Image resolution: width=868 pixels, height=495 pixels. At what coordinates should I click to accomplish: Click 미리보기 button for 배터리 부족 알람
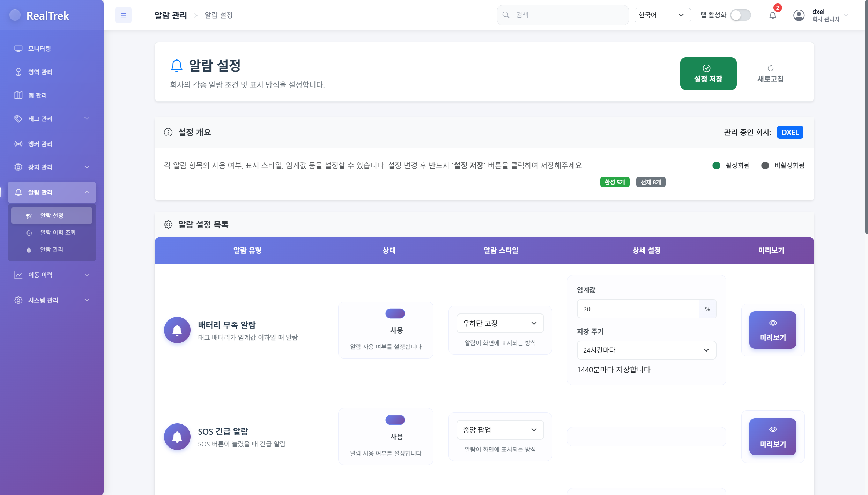(x=773, y=330)
